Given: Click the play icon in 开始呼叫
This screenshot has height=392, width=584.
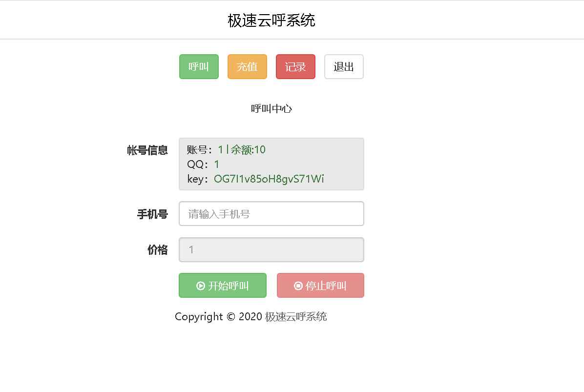Looking at the screenshot, I should 200,286.
